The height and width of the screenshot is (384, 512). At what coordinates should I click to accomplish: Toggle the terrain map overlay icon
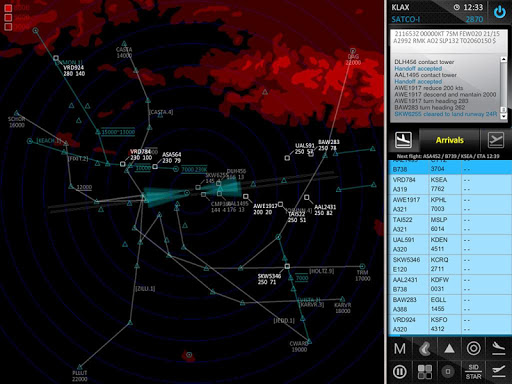pyautogui.click(x=424, y=349)
